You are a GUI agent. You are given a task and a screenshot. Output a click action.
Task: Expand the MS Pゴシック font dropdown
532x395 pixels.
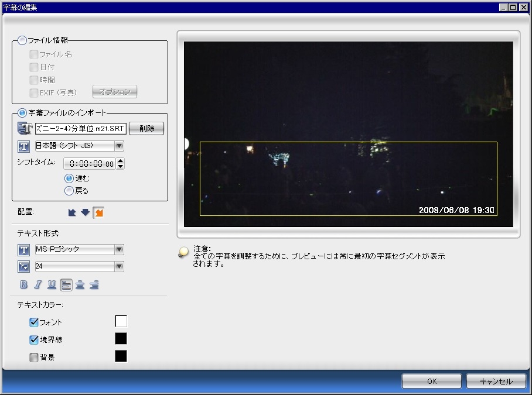pyautogui.click(x=119, y=250)
